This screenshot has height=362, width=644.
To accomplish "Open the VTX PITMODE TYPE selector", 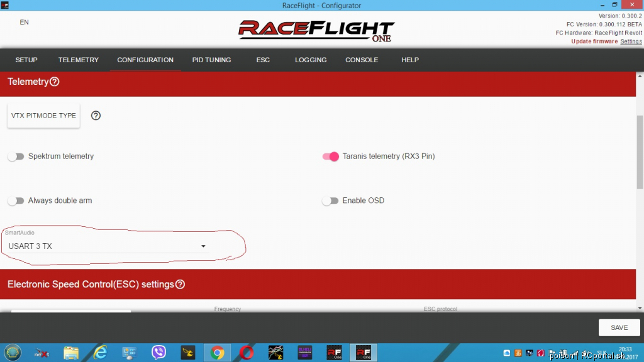I will pos(43,116).
